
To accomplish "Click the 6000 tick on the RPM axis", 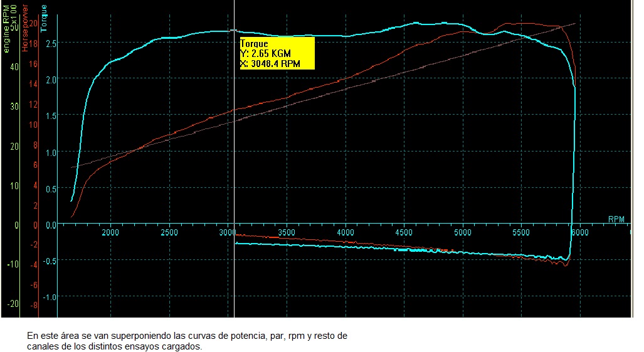I will pyautogui.click(x=579, y=232).
